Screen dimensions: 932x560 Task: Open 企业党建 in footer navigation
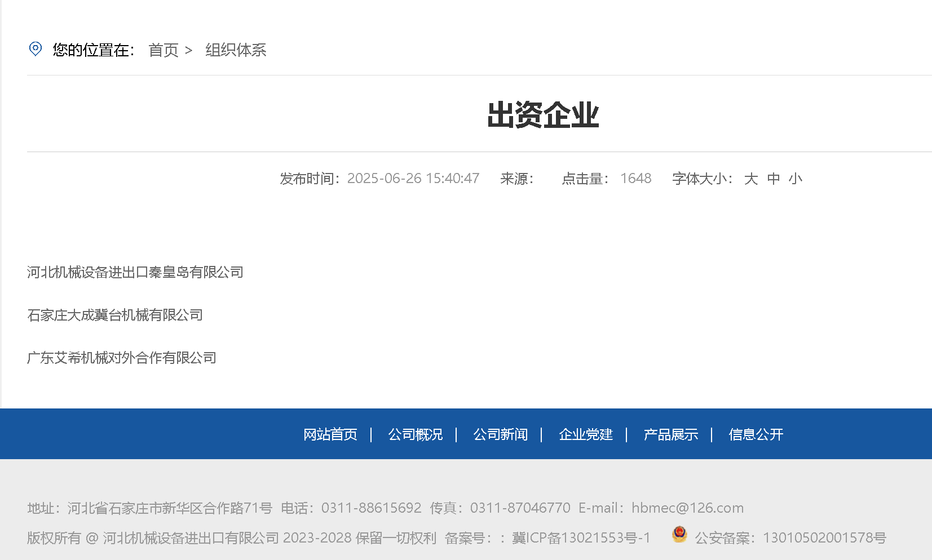click(586, 434)
